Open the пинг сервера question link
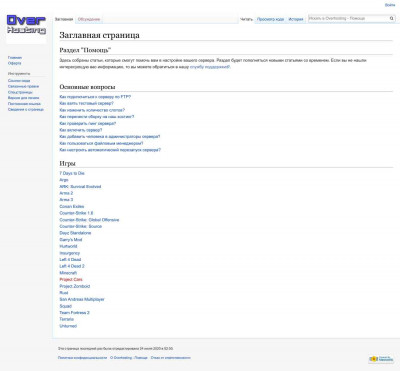This screenshot has height=371, width=400. coord(88,123)
